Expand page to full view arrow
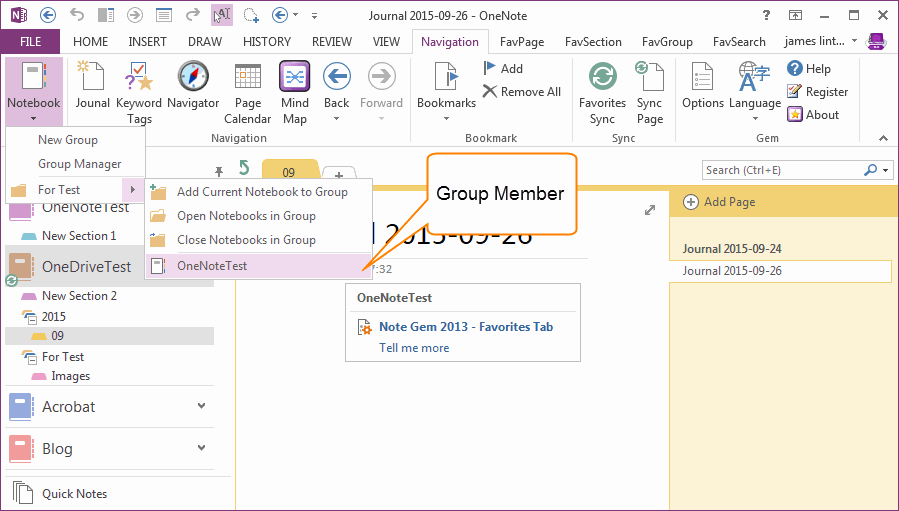The width and height of the screenshot is (899, 511). pyautogui.click(x=650, y=210)
